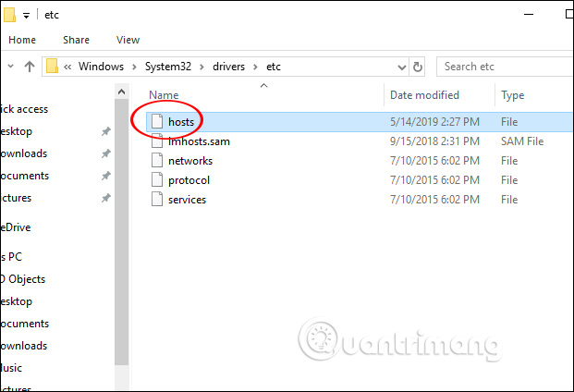Open the View ribbon tab
Image resolution: width=574 pixels, height=392 pixels.
pyautogui.click(x=128, y=40)
